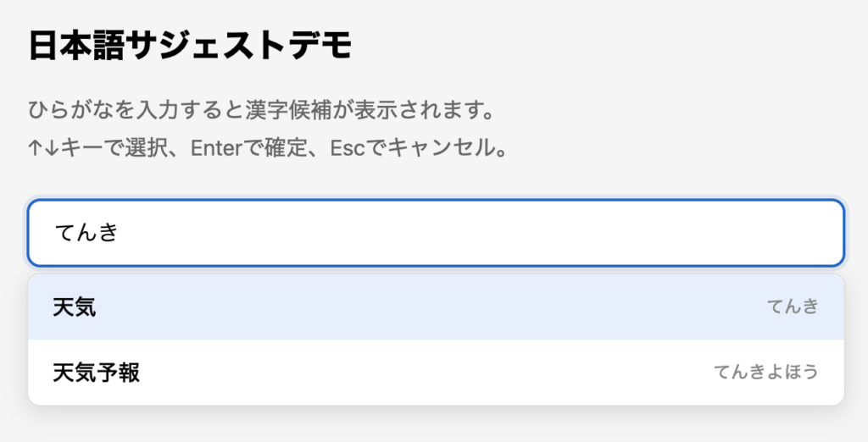This screenshot has height=442, width=868.
Task: Click the 確定 text after Enter
Action: (x=281, y=149)
